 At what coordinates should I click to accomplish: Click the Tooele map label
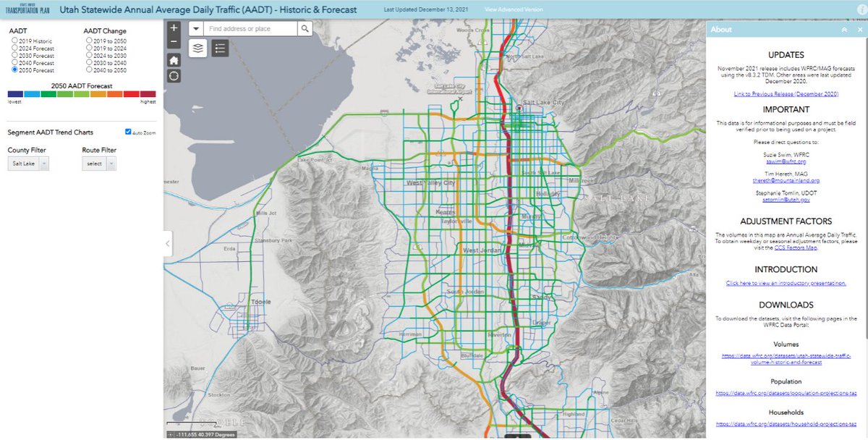coord(260,300)
